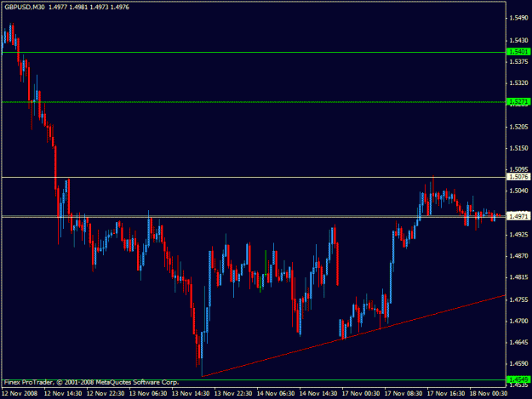Click the green horizontal line at 1.5401
Viewport: 532px width, 399px height.
(x=254, y=52)
